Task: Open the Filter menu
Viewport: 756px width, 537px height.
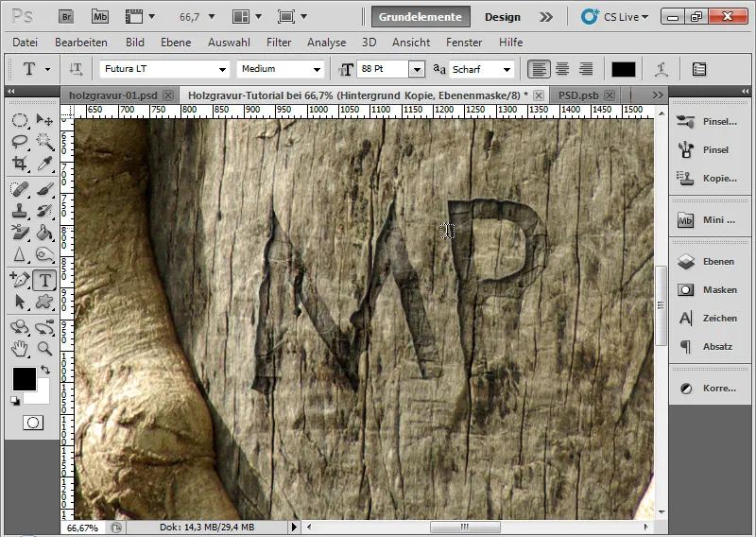Action: click(x=279, y=43)
